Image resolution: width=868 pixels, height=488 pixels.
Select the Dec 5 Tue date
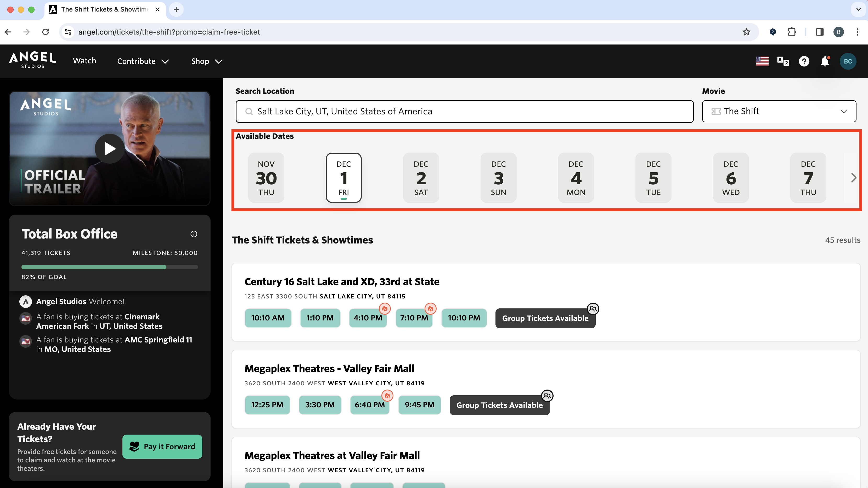pos(653,178)
